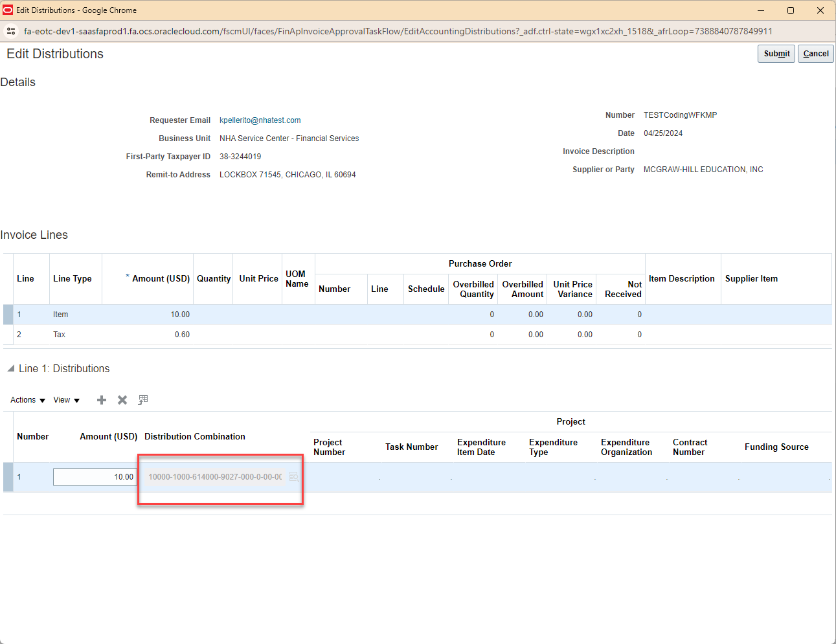Select invoice line 2 Tax row
Screen dimensions: 836x644
click(x=418, y=335)
